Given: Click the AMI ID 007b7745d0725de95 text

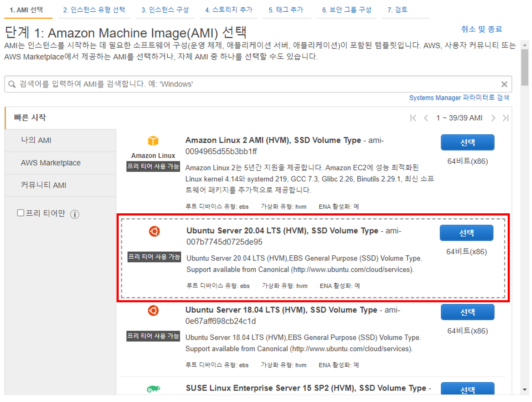Looking at the screenshot, I should pyautogui.click(x=224, y=242).
